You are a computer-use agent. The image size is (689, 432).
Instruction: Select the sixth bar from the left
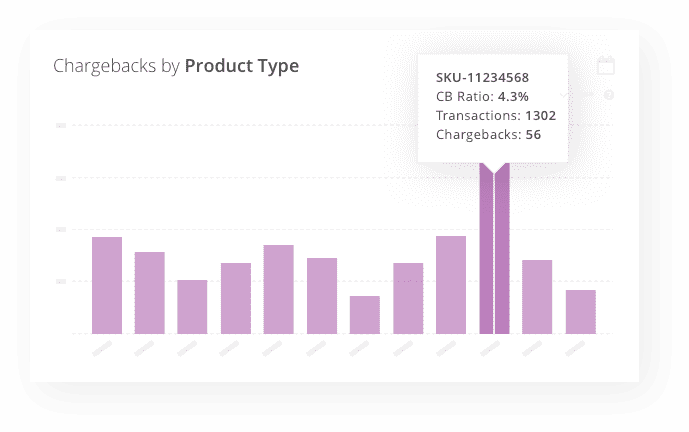coord(322,296)
